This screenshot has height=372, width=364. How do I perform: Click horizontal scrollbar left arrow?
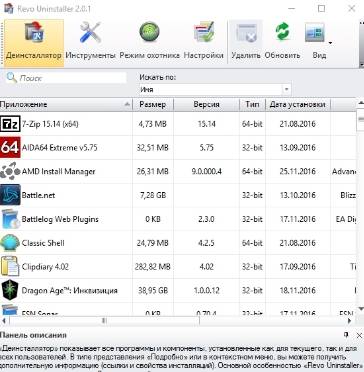(x=4, y=321)
